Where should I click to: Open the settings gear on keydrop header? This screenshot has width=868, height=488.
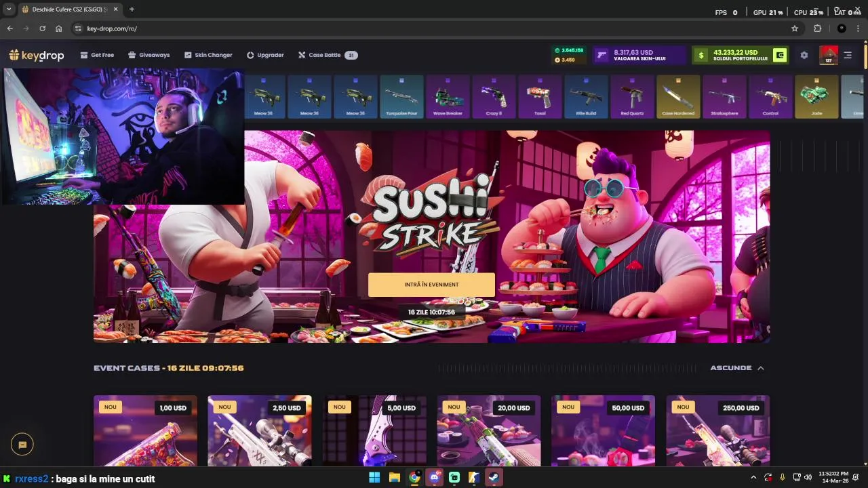click(804, 56)
